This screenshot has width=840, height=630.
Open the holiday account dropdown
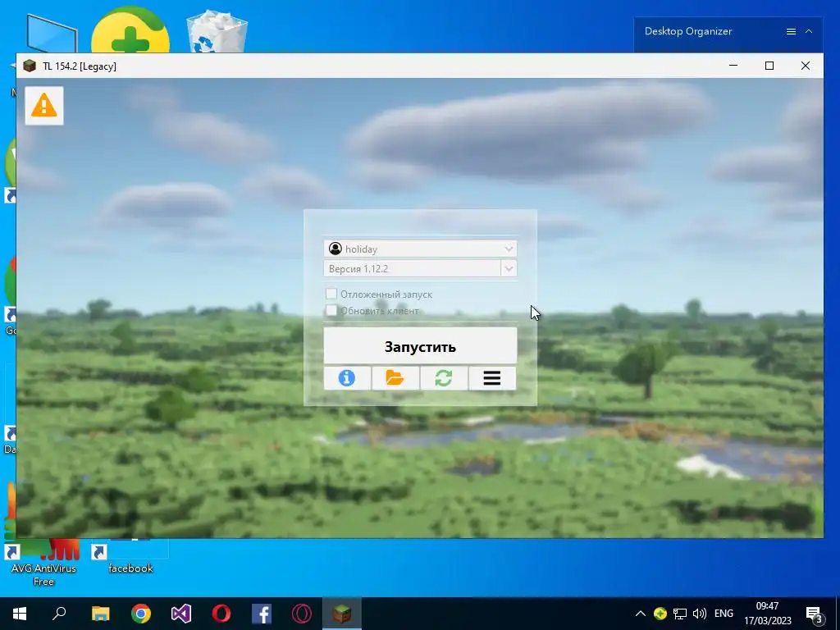coord(420,249)
